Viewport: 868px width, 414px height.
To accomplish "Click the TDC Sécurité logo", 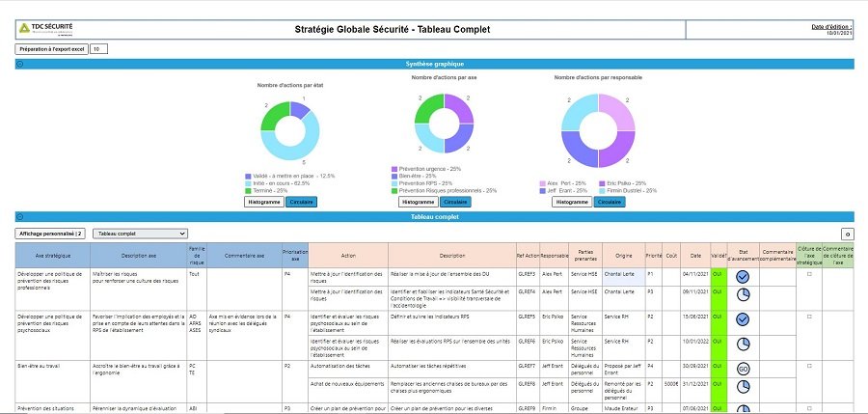I will (x=46, y=29).
